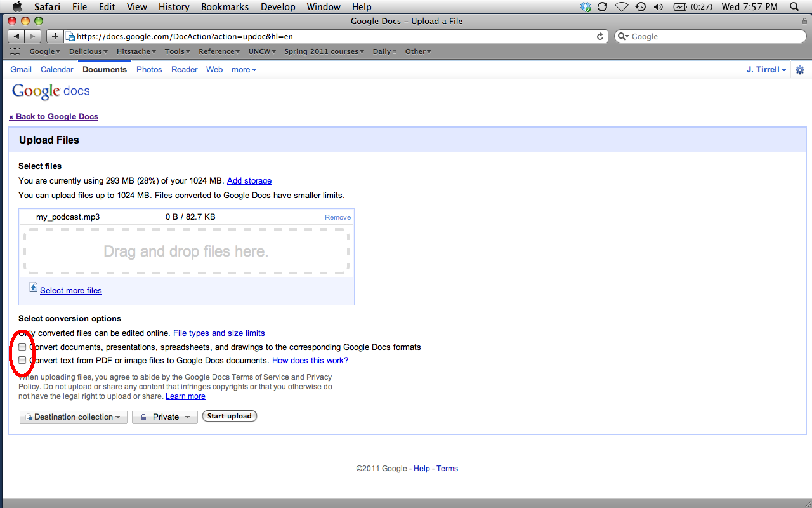The image size is (812, 508).
Task: Open the Apple menu
Action: (17, 7)
